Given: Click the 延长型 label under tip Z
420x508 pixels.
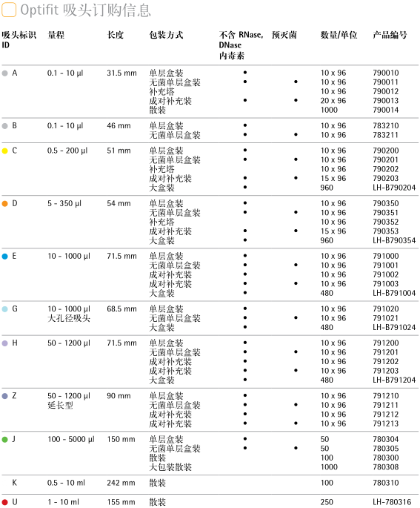Looking at the screenshot, I should 60,406.
